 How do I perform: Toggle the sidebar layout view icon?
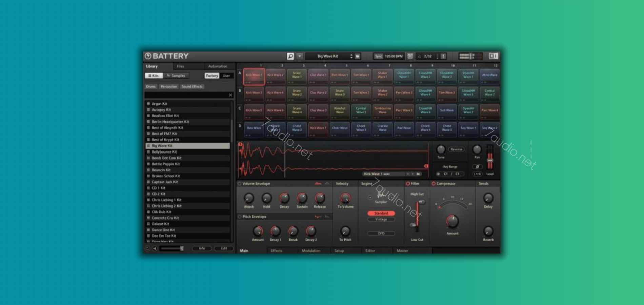pyautogui.click(x=493, y=56)
